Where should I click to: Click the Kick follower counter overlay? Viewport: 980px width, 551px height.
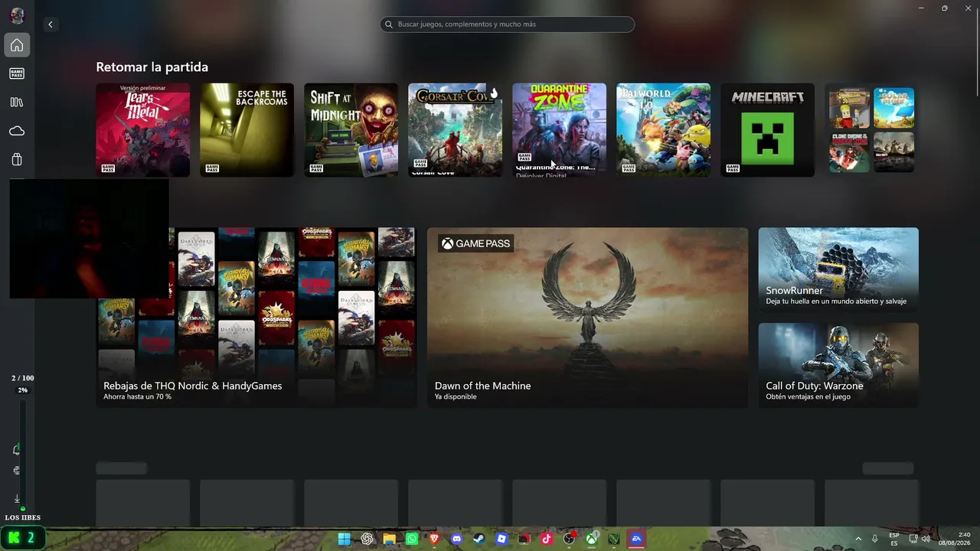22,537
